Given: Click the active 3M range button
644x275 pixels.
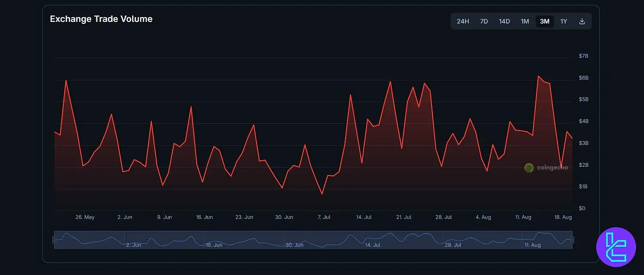Looking at the screenshot, I should (544, 21).
